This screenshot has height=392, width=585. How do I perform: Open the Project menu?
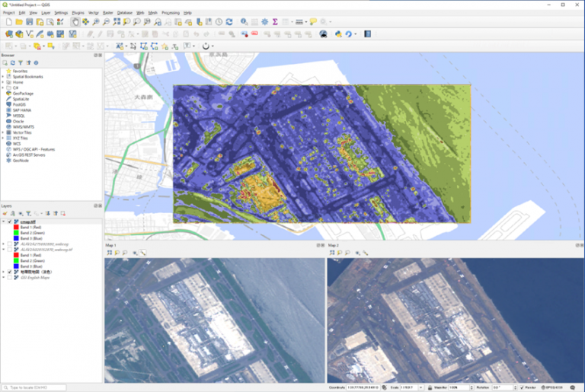coord(8,13)
